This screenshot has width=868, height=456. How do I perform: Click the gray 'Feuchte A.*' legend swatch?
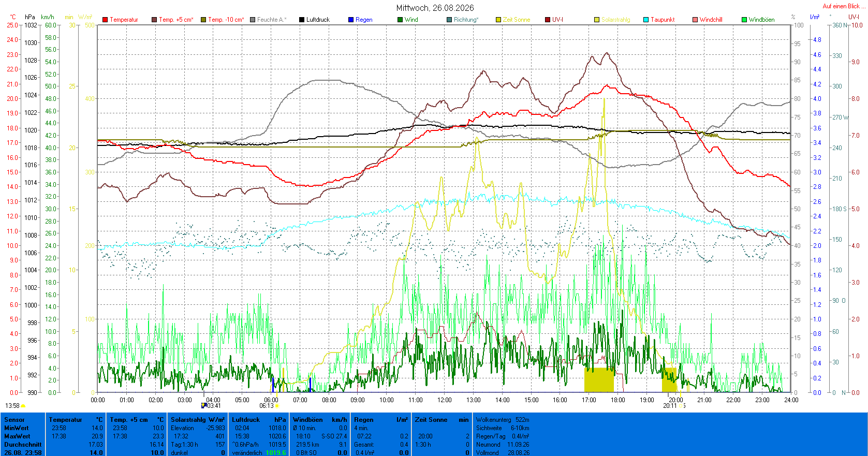tap(253, 20)
